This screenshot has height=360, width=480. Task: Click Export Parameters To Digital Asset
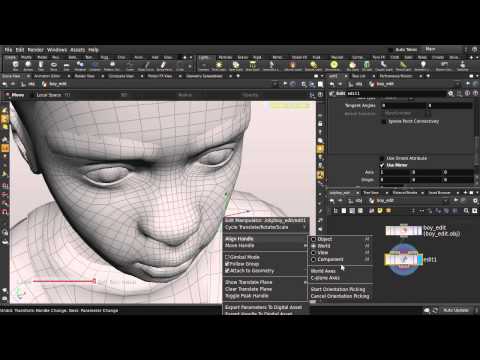[x=263, y=307]
